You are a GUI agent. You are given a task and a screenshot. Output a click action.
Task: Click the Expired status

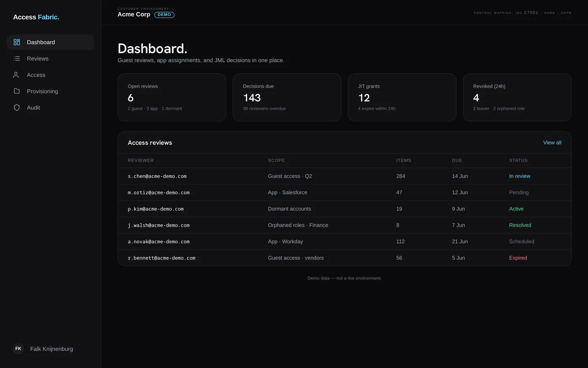point(518,258)
